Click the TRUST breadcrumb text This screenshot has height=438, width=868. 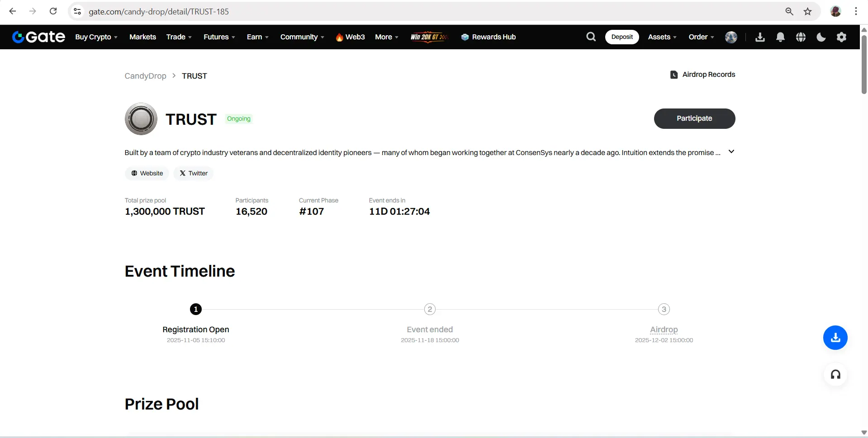point(194,76)
